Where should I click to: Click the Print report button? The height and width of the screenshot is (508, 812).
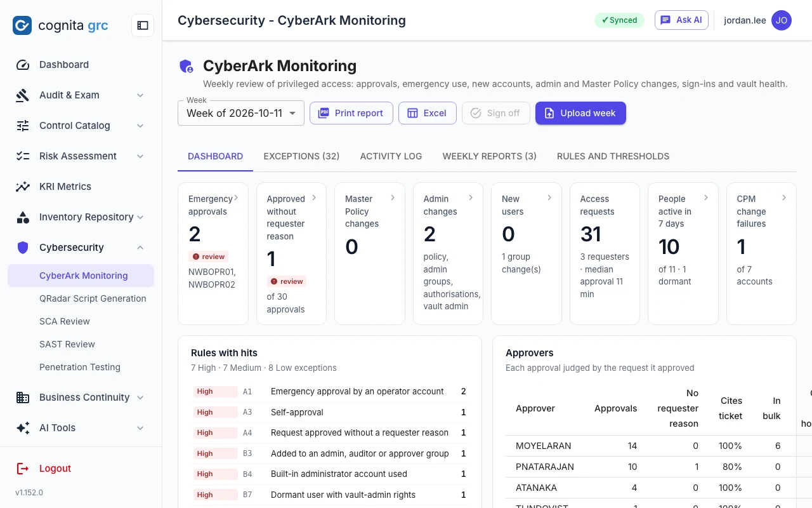click(351, 113)
